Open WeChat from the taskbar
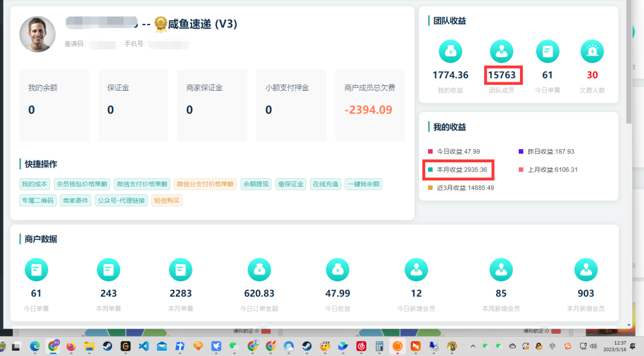 (x=233, y=346)
